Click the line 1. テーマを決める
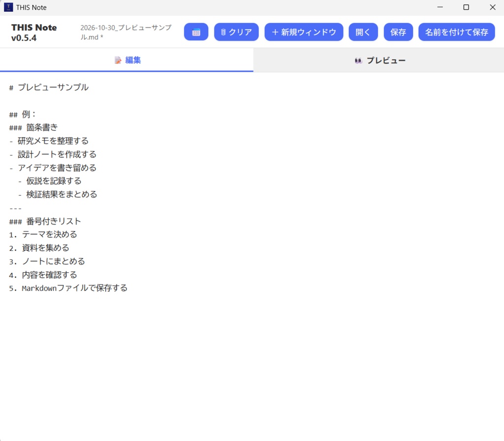This screenshot has height=441, width=504. (43, 235)
